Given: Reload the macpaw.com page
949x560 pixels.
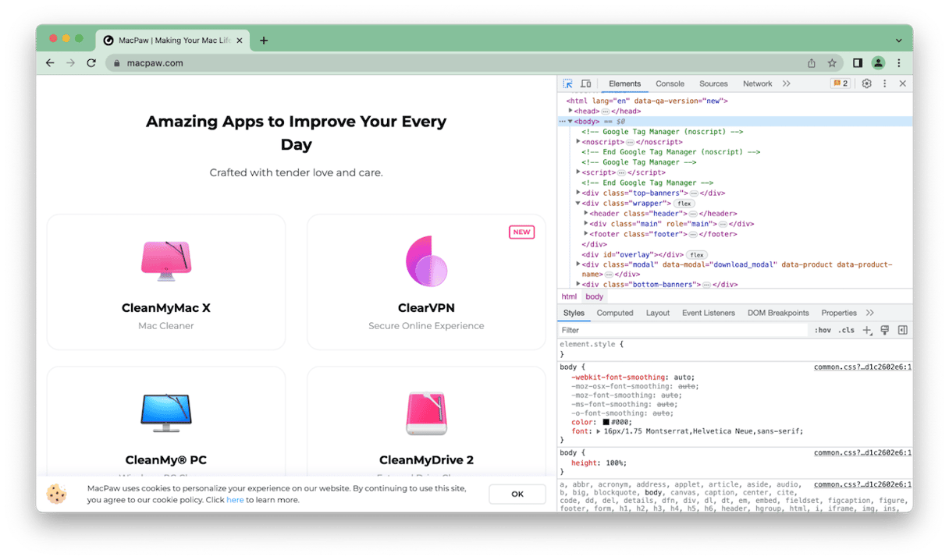Looking at the screenshot, I should [x=91, y=63].
